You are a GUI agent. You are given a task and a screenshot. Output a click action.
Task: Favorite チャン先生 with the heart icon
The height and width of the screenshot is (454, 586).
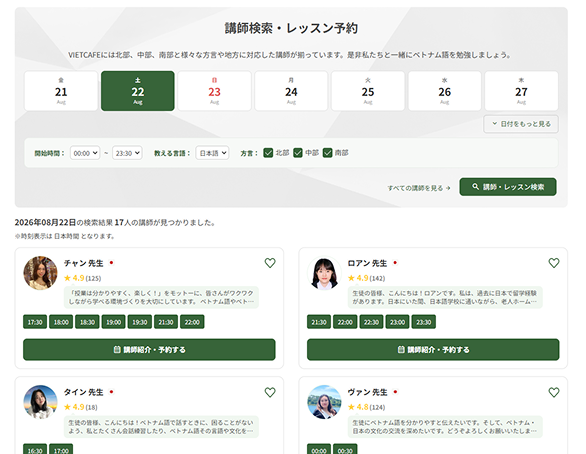pos(270,263)
